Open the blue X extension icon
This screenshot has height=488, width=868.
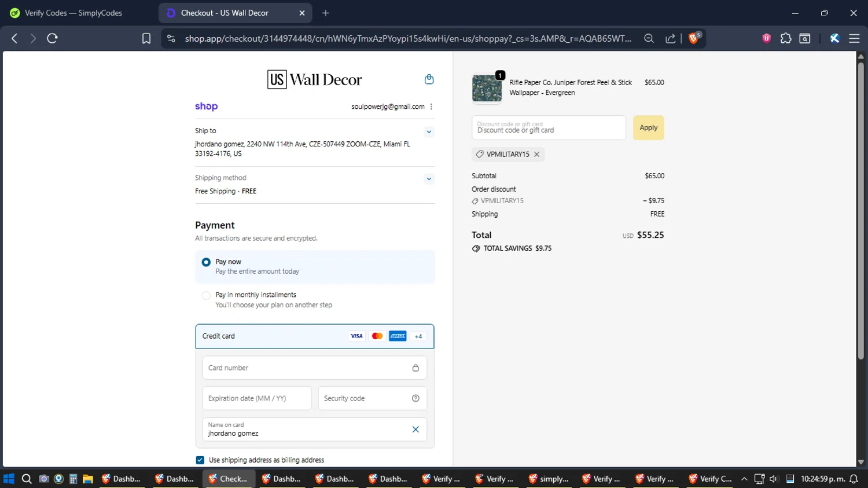tap(834, 38)
